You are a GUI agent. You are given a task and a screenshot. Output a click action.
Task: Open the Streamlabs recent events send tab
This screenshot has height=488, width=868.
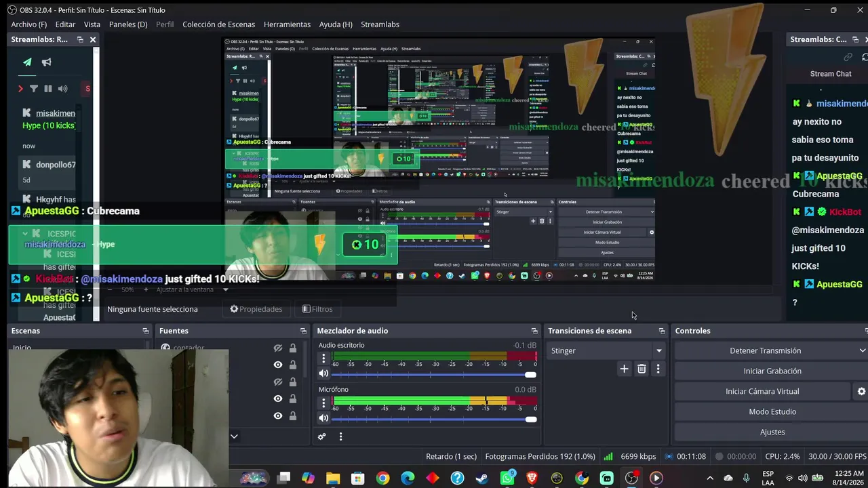27,62
